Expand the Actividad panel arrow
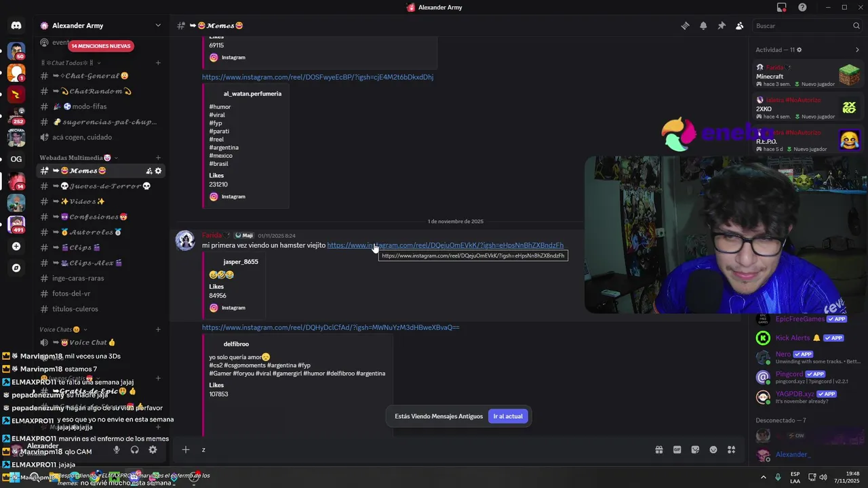Screen dimensions: 868x488 (x=857, y=50)
